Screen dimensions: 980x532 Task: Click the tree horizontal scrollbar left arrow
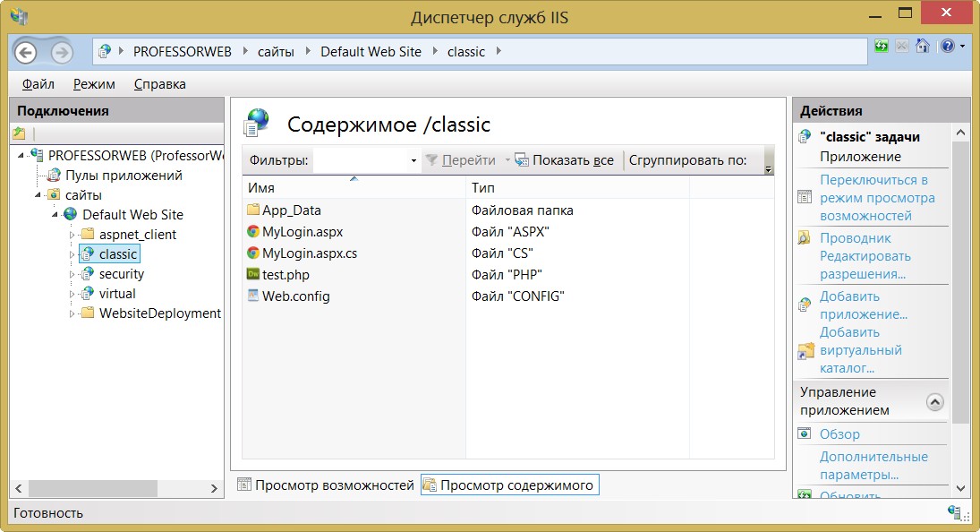tap(19, 488)
